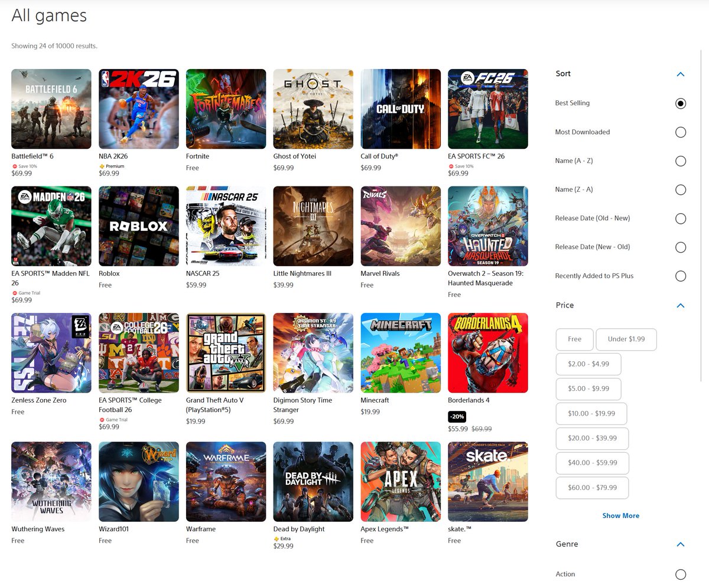The height and width of the screenshot is (588, 709).
Task: Click the Dead by Daylight Extra PS Plus icon
Action: point(277,539)
